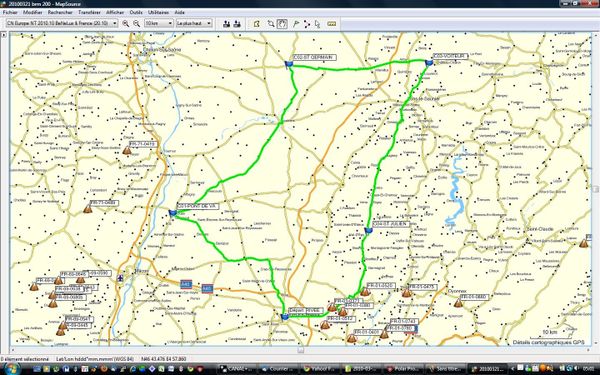Click the send to device icon

[227, 24]
